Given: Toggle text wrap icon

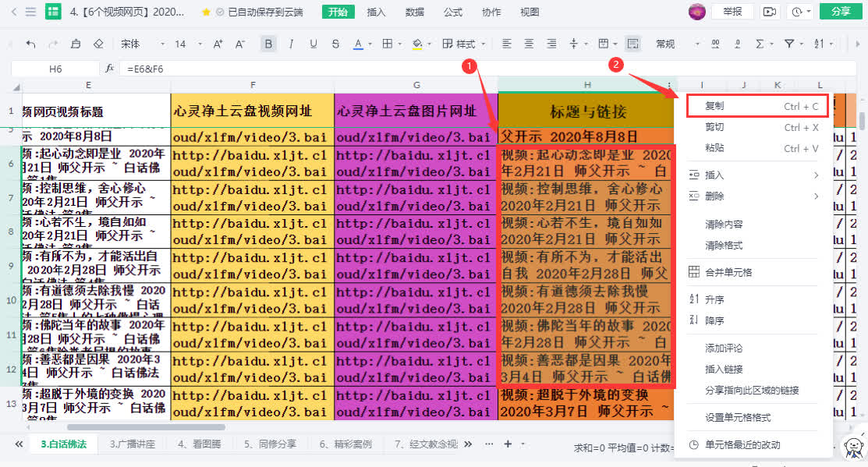Looking at the screenshot, I should click(632, 44).
